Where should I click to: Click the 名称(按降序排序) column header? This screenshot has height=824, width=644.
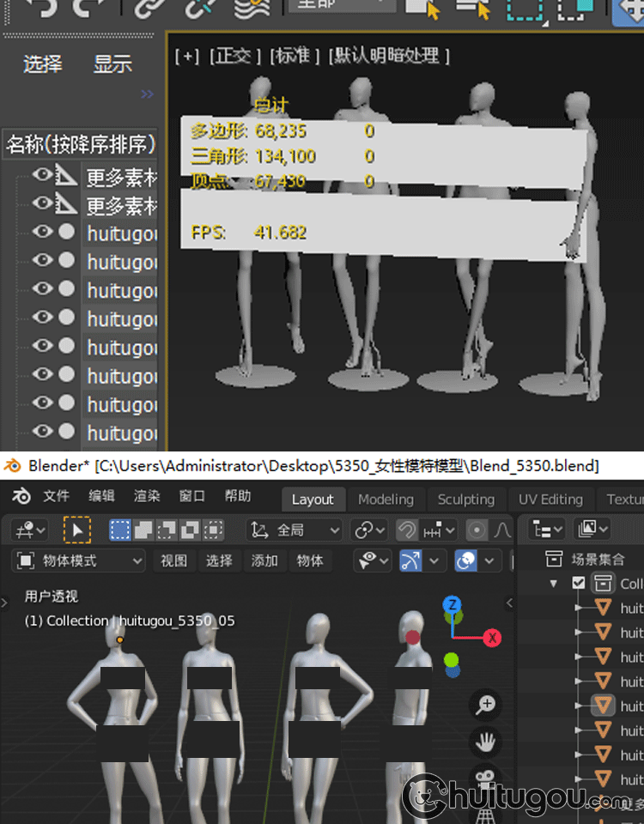pyautogui.click(x=81, y=144)
